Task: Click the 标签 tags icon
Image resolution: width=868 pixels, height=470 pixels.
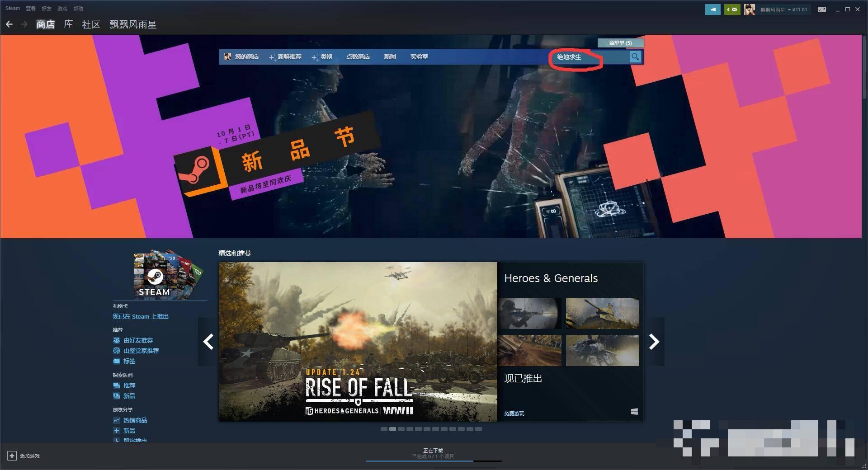Action: tap(117, 361)
